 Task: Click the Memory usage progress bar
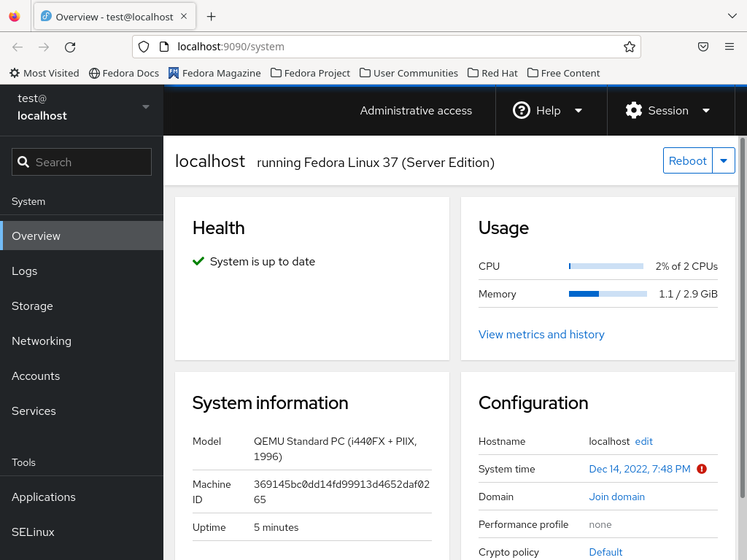click(x=608, y=294)
